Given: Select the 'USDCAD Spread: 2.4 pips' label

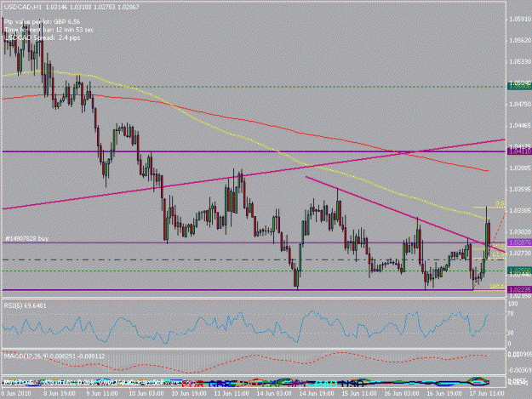Looking at the screenshot, I should [x=42, y=37].
